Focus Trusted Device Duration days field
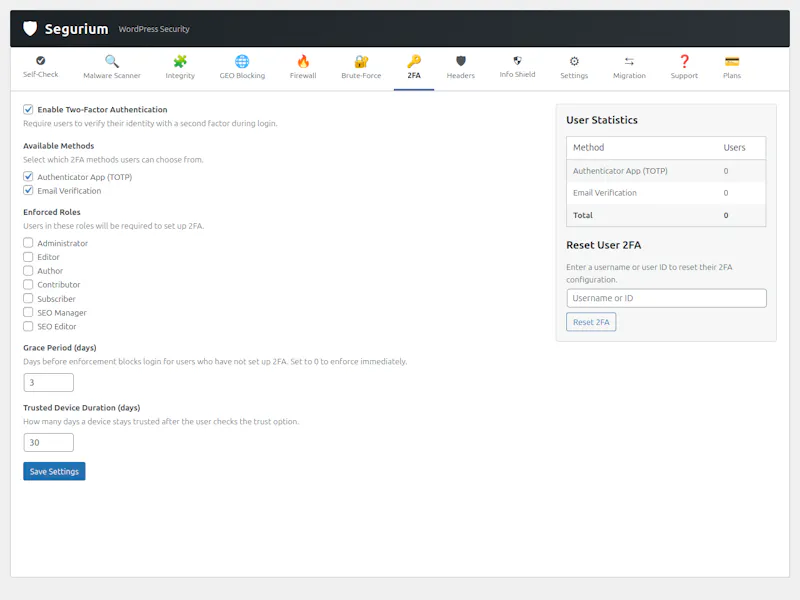 point(48,442)
